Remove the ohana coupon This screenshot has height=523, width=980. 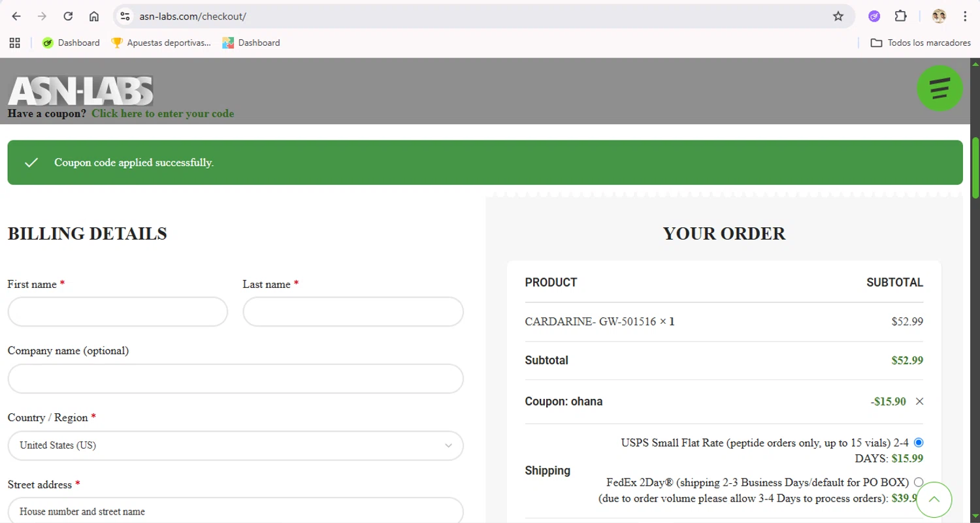coord(919,402)
